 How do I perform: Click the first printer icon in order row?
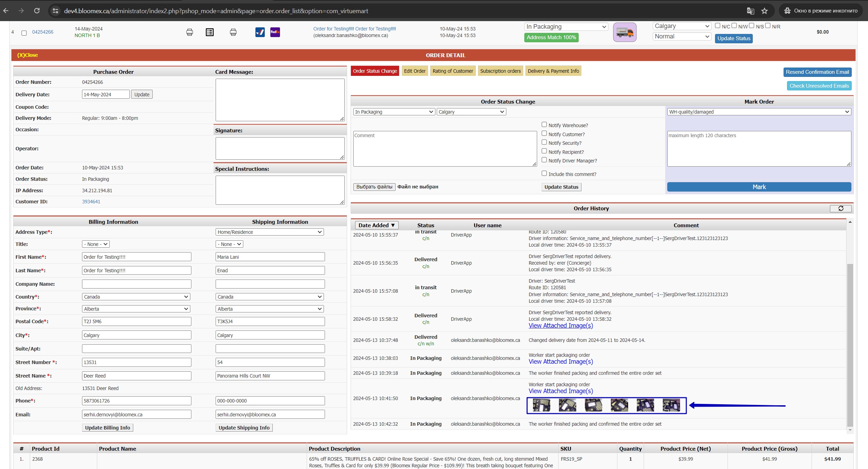pyautogui.click(x=189, y=32)
